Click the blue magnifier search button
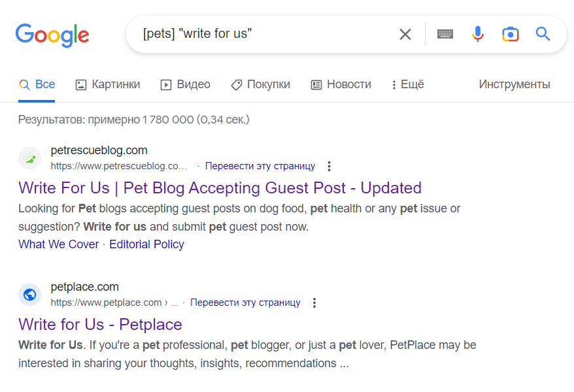574x392 pixels. click(543, 34)
